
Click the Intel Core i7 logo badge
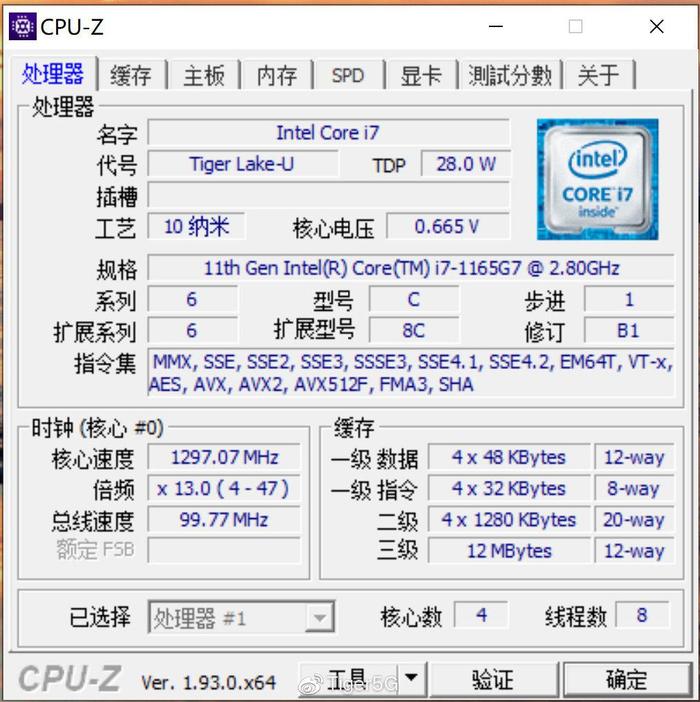point(598,179)
